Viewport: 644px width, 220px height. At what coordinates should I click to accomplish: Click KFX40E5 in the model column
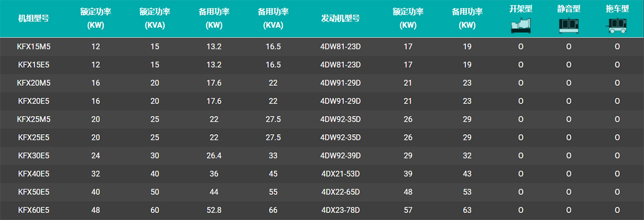[x=34, y=174]
